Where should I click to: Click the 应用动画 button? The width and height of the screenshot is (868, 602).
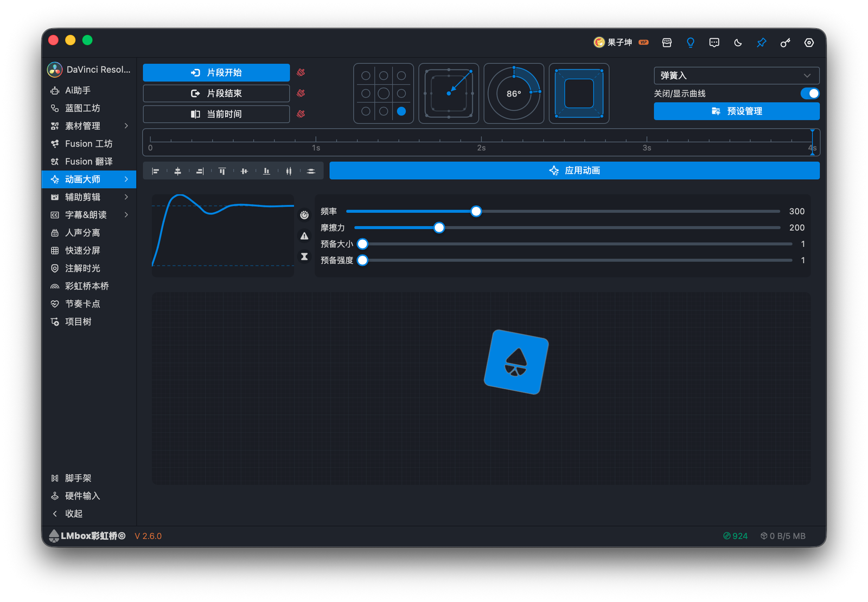pyautogui.click(x=575, y=170)
